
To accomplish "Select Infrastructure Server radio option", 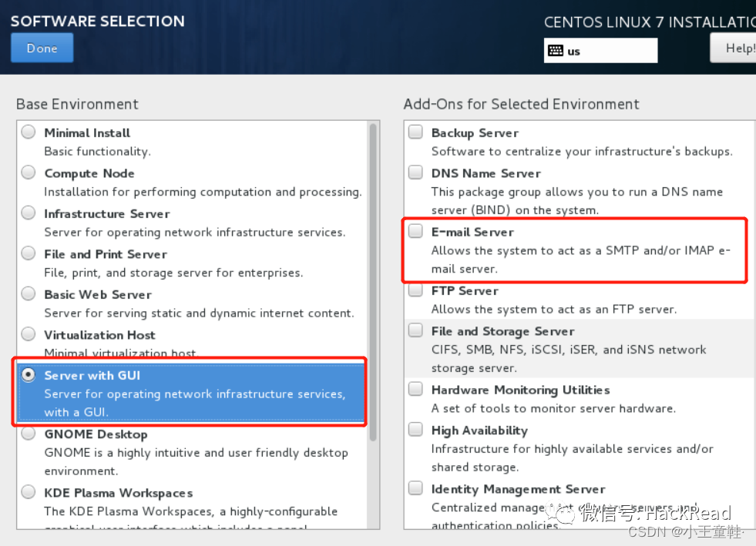I will point(29,213).
